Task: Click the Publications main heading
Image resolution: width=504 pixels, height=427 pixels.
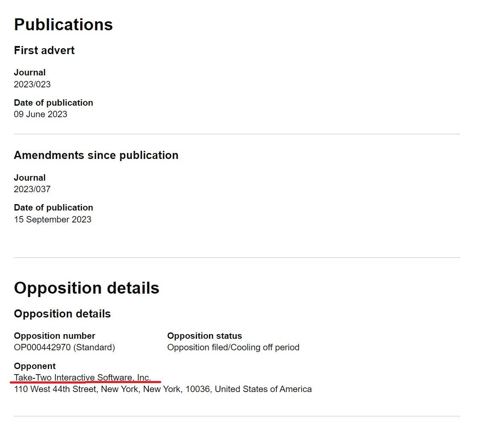Action: (x=63, y=25)
